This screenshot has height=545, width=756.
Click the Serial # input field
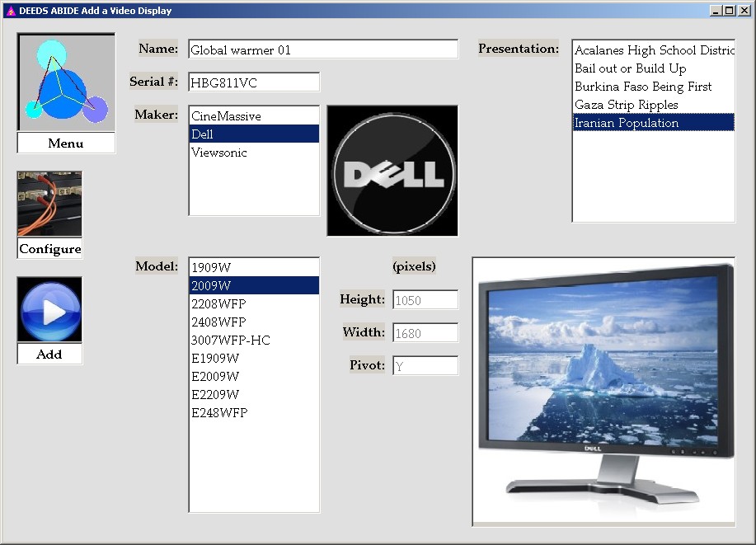253,82
